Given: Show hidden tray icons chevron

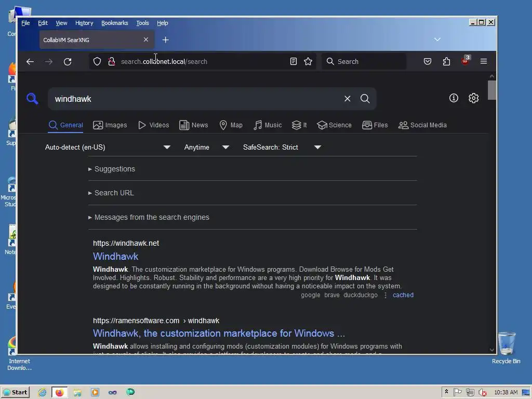Looking at the screenshot, I should [x=446, y=392].
